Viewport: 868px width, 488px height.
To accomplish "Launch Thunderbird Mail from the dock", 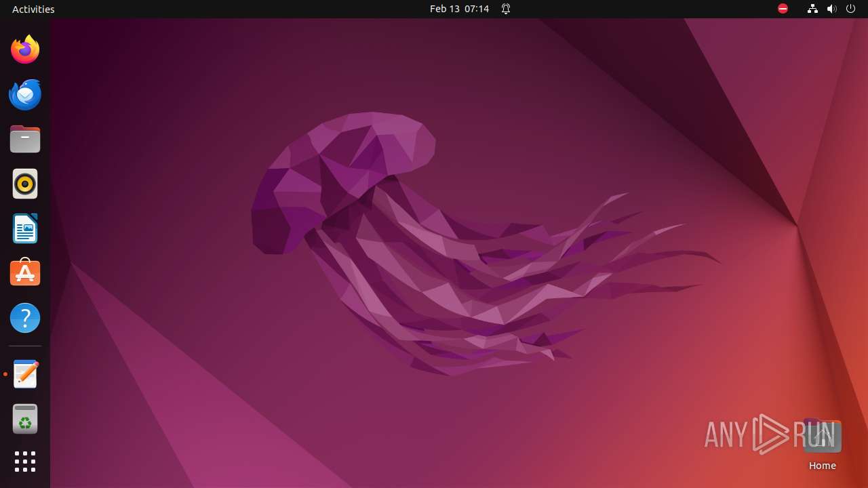I will point(25,94).
